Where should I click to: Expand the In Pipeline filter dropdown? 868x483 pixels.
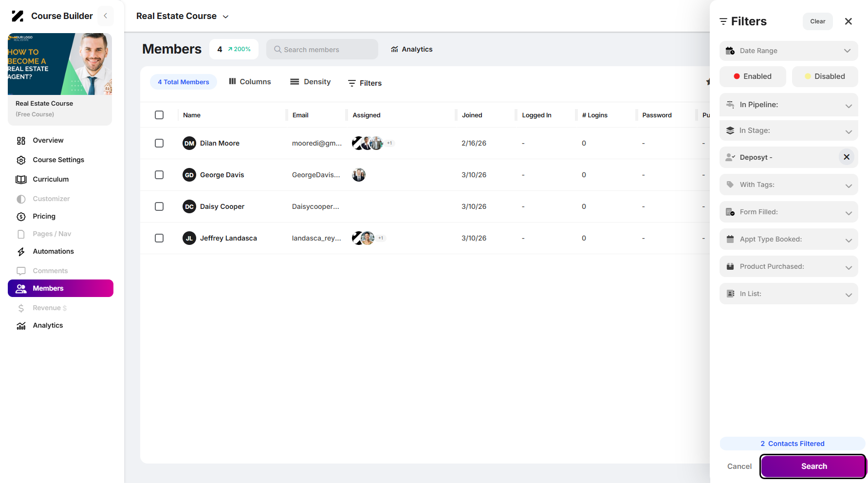(x=789, y=105)
